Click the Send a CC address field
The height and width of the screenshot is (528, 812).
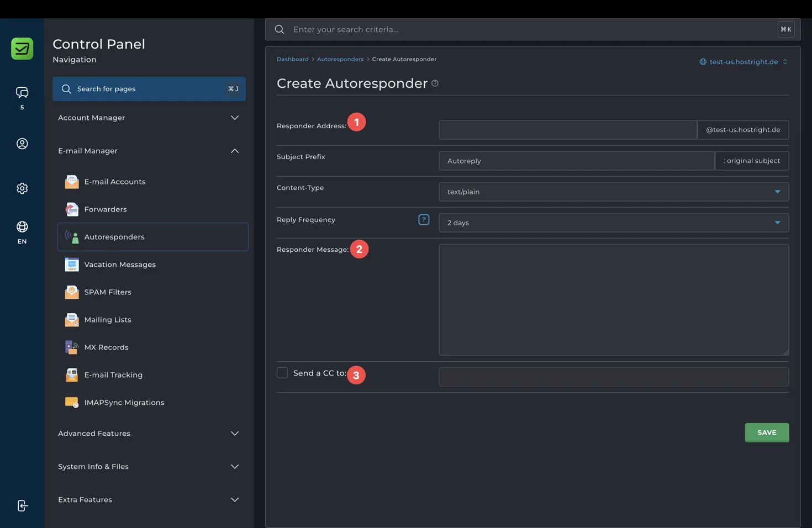point(614,377)
